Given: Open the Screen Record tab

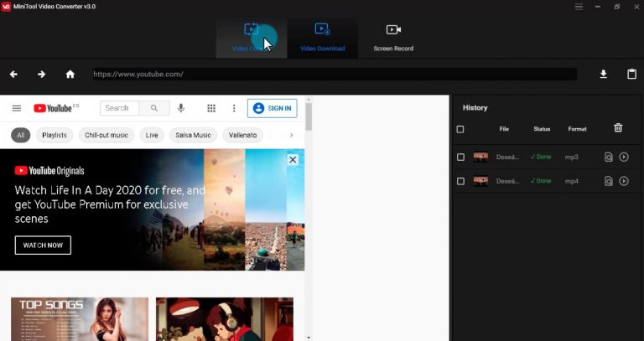Looking at the screenshot, I should 393,38.
